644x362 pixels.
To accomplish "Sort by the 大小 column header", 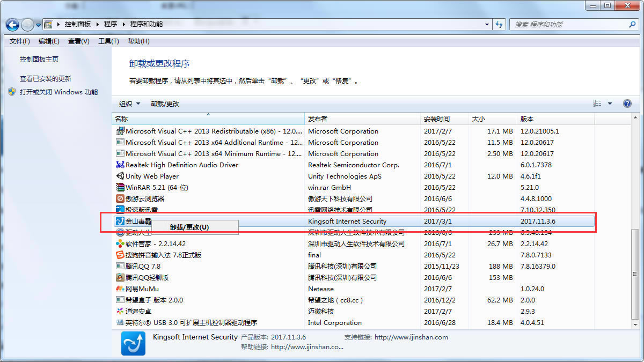I will coord(493,119).
